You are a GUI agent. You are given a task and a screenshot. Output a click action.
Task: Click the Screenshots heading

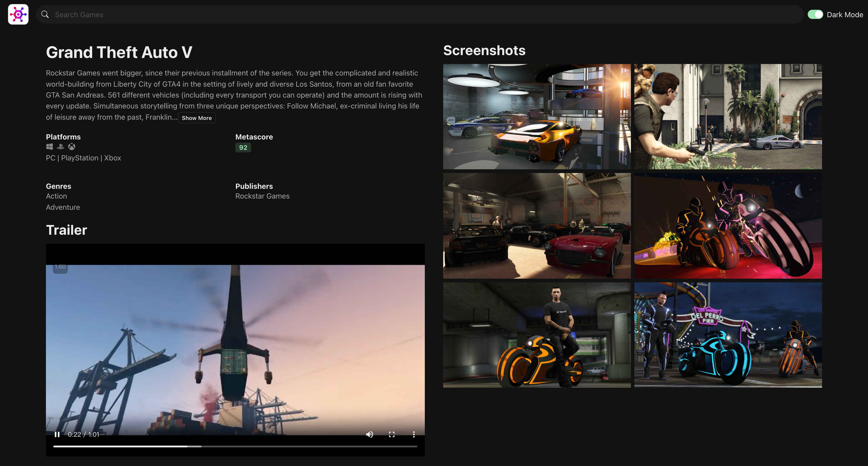(484, 50)
